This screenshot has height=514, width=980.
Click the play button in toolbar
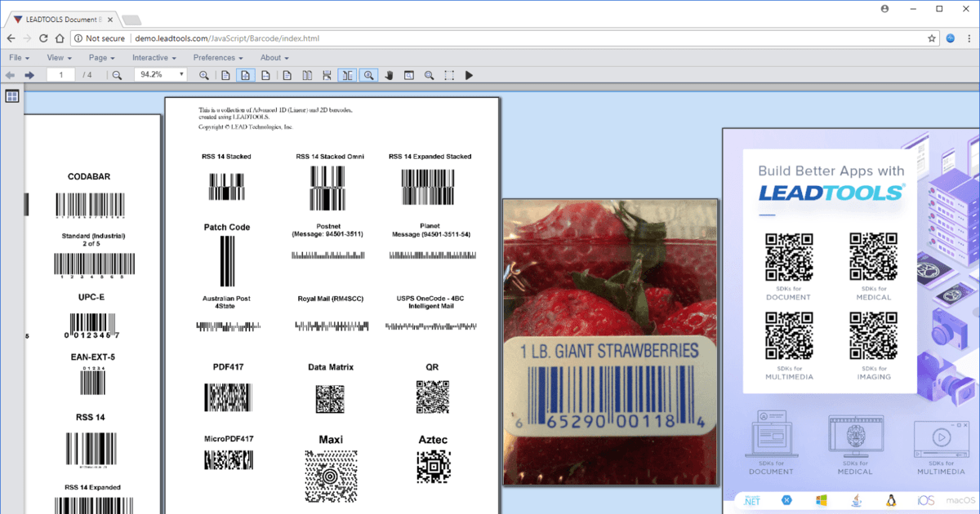469,75
